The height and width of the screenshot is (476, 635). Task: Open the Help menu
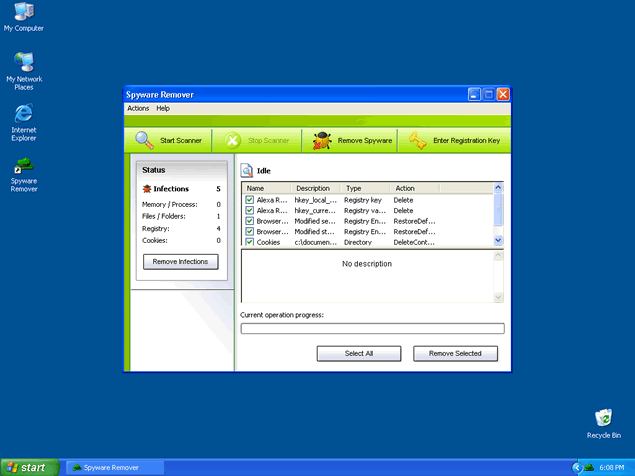[163, 108]
